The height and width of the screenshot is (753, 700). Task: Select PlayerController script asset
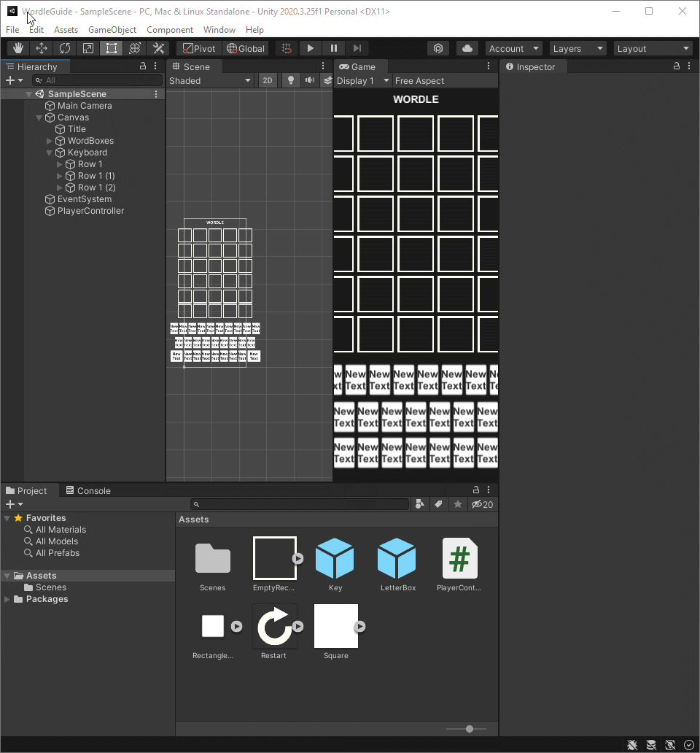click(459, 564)
